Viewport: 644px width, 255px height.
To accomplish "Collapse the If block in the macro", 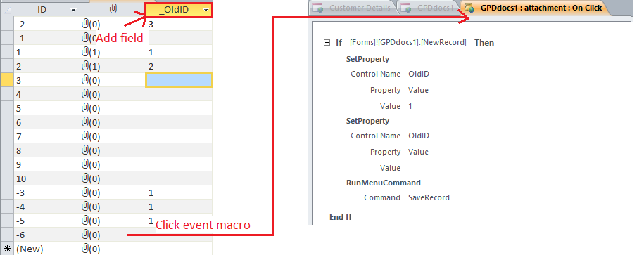I will pos(327,43).
